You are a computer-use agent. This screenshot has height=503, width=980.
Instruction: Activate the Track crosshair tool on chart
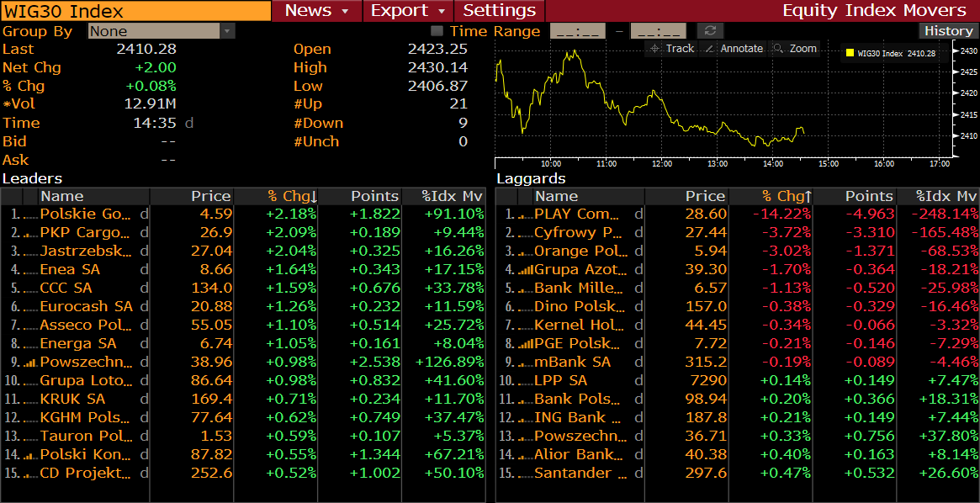(x=671, y=49)
